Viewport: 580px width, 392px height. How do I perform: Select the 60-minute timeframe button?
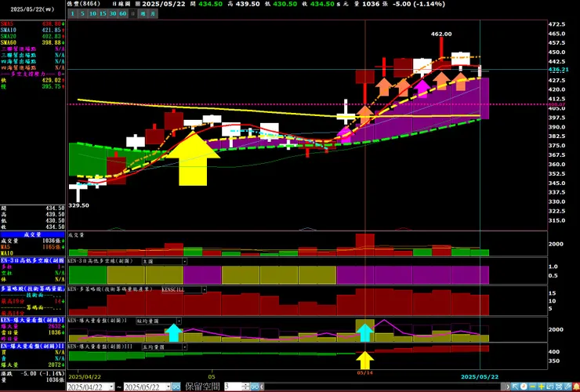[x=122, y=13]
